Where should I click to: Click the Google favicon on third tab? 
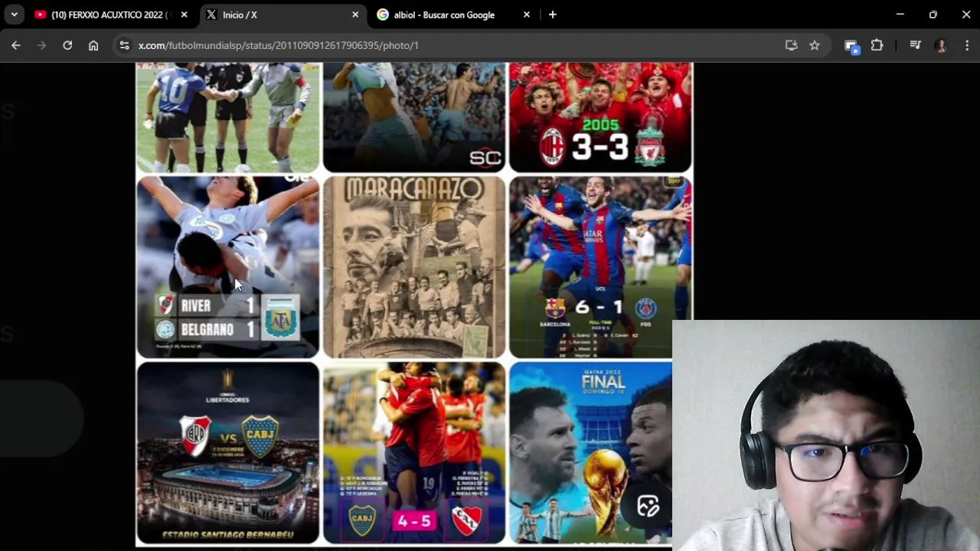pos(383,15)
